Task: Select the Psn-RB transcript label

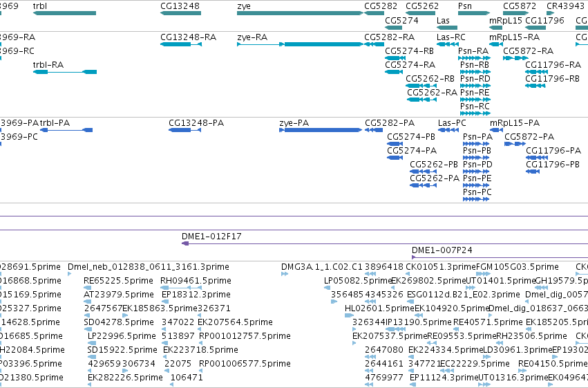Action: (x=475, y=65)
